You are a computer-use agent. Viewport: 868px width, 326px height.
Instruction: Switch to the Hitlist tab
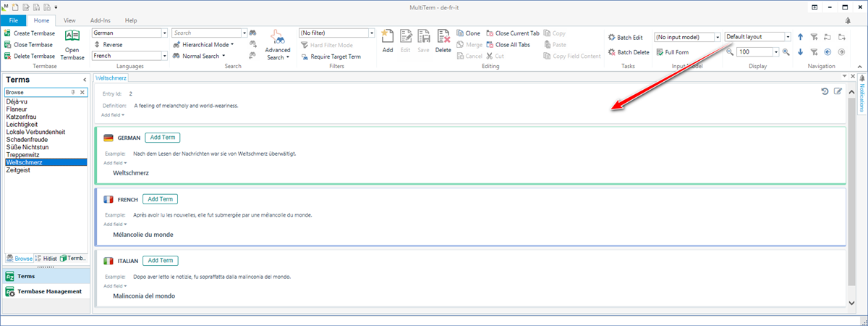tap(47, 258)
